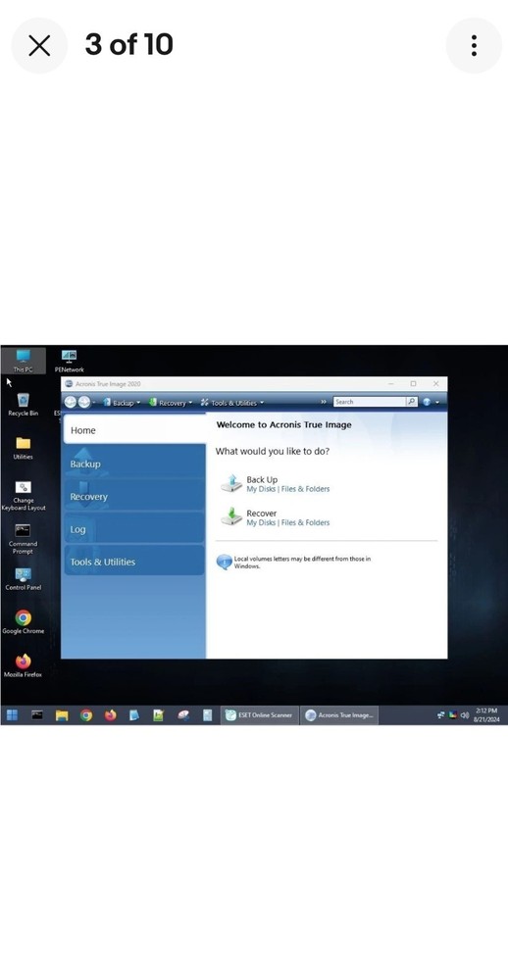The image size is (508, 980).
Task: Click the Acronis True Image 2020 title
Action: tap(108, 384)
